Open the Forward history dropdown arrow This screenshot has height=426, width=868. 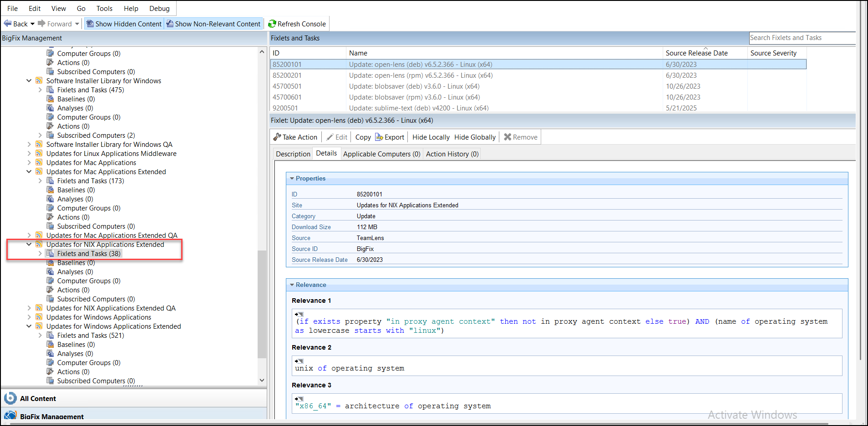click(x=77, y=24)
